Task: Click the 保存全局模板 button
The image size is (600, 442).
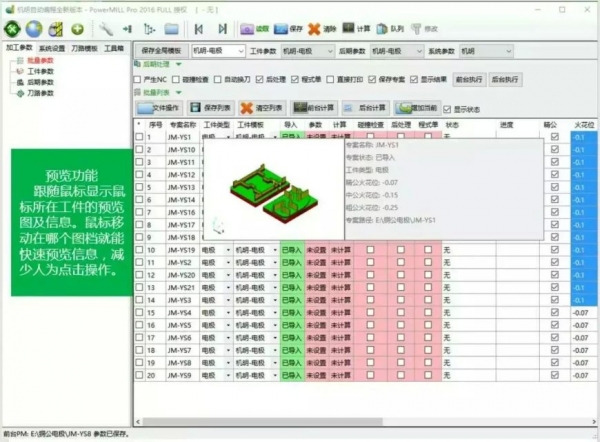Action: pyautogui.click(x=161, y=51)
